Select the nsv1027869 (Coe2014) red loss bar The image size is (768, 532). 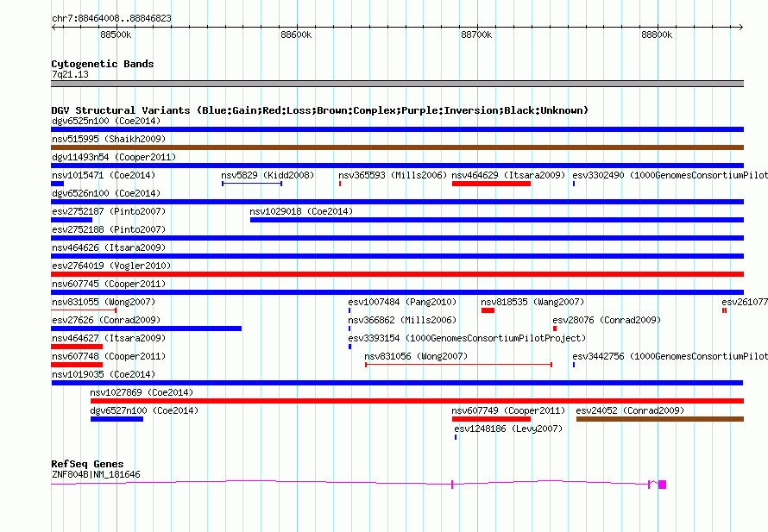tap(418, 401)
